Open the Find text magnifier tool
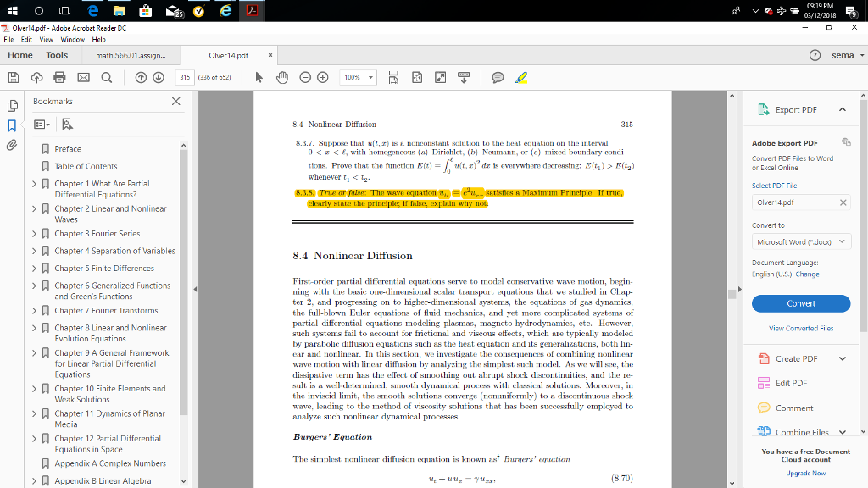This screenshot has width=868, height=488. point(105,77)
